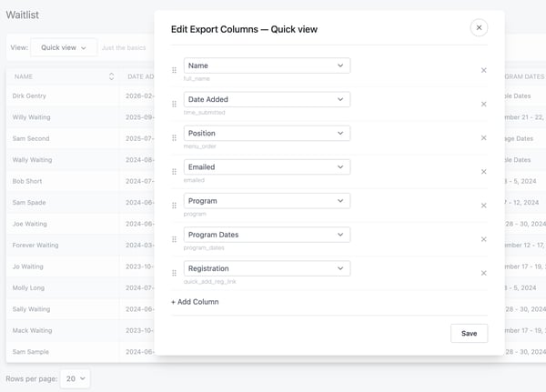Click Sam Spade in the waitlist
This screenshot has height=392, width=546.
[29, 202]
